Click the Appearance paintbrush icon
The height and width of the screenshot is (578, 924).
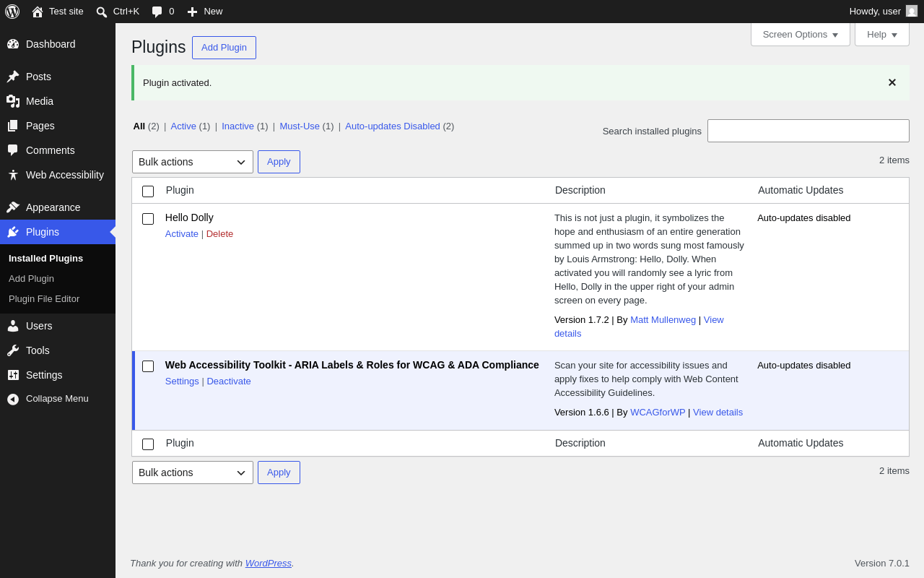pyautogui.click(x=13, y=207)
